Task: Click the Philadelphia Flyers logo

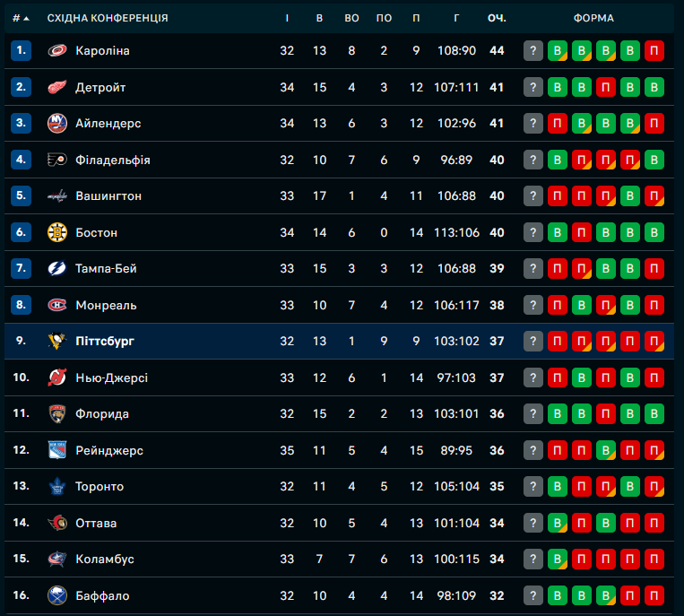Action: (x=57, y=160)
